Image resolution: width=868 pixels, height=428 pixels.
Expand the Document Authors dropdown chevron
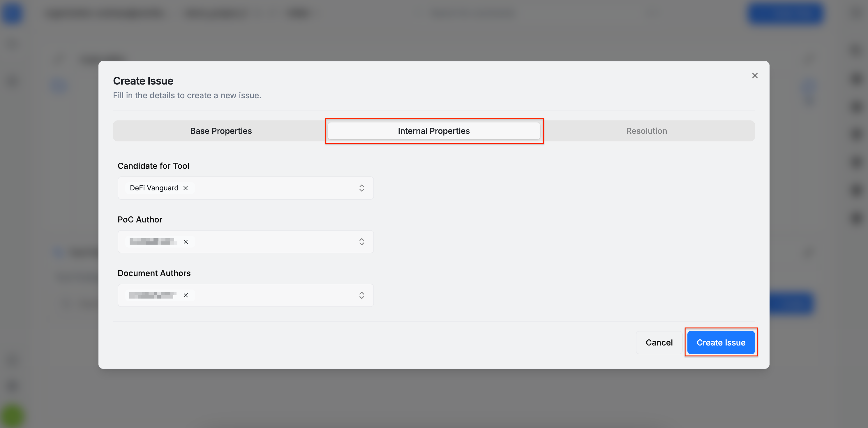click(361, 295)
